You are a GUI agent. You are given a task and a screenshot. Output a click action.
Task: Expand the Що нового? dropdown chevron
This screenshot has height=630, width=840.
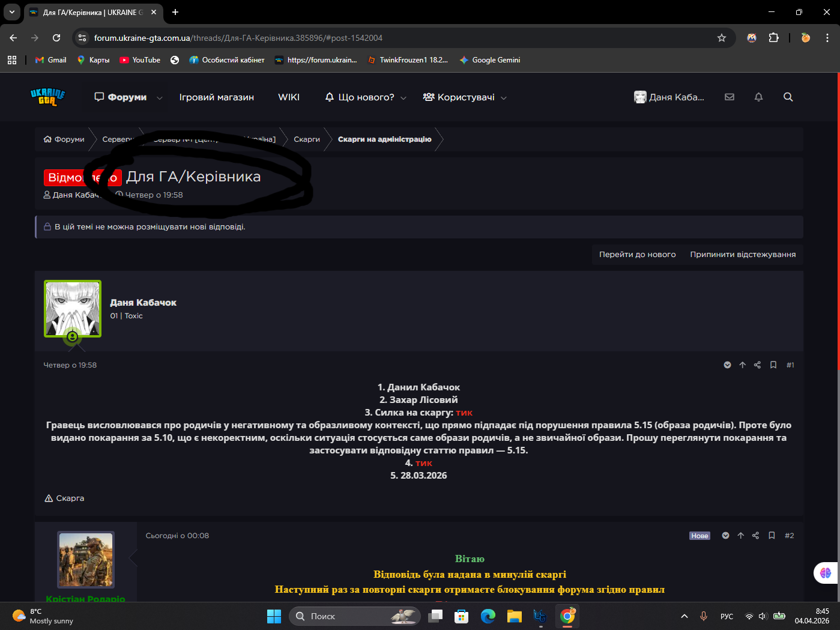(x=403, y=98)
